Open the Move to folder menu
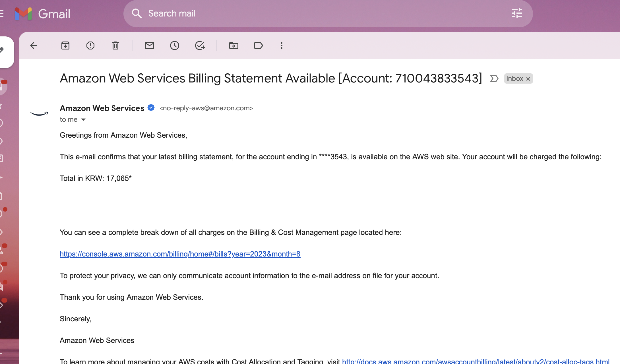This screenshot has height=364, width=620. pos(234,45)
